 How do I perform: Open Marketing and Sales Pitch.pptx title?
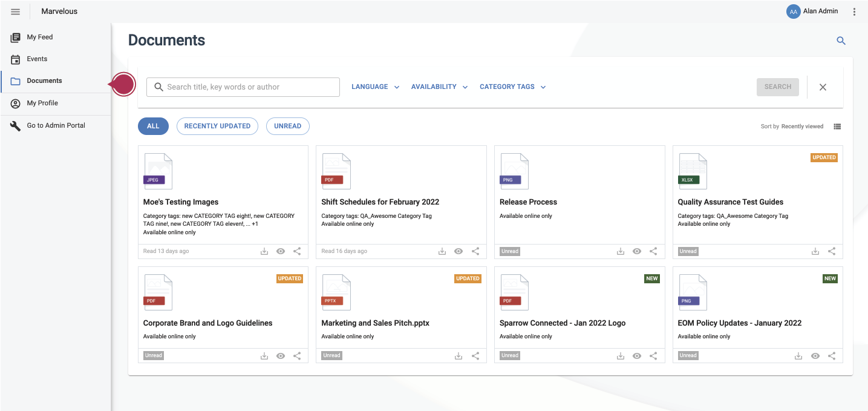[376, 323]
